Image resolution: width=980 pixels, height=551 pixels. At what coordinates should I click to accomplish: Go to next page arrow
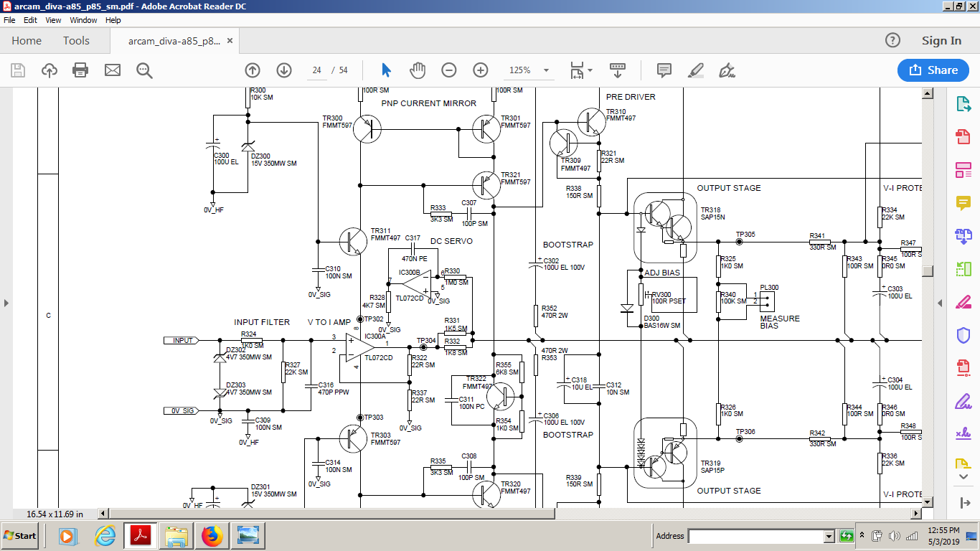pyautogui.click(x=283, y=70)
